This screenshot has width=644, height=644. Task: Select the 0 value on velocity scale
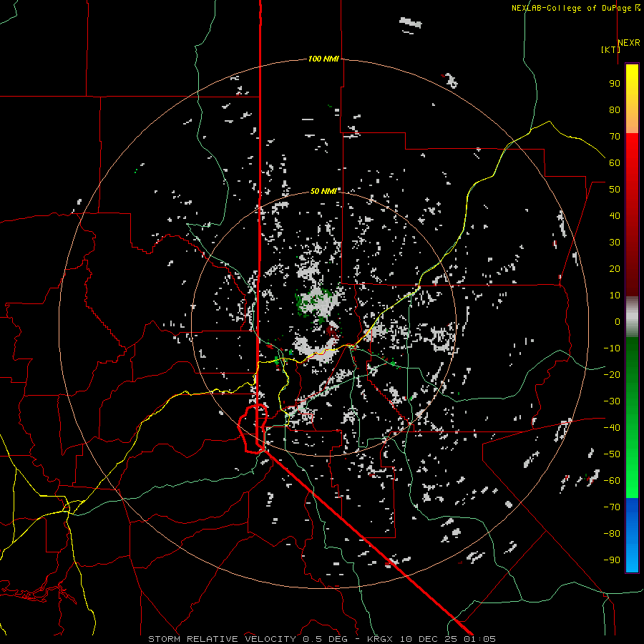click(618, 322)
